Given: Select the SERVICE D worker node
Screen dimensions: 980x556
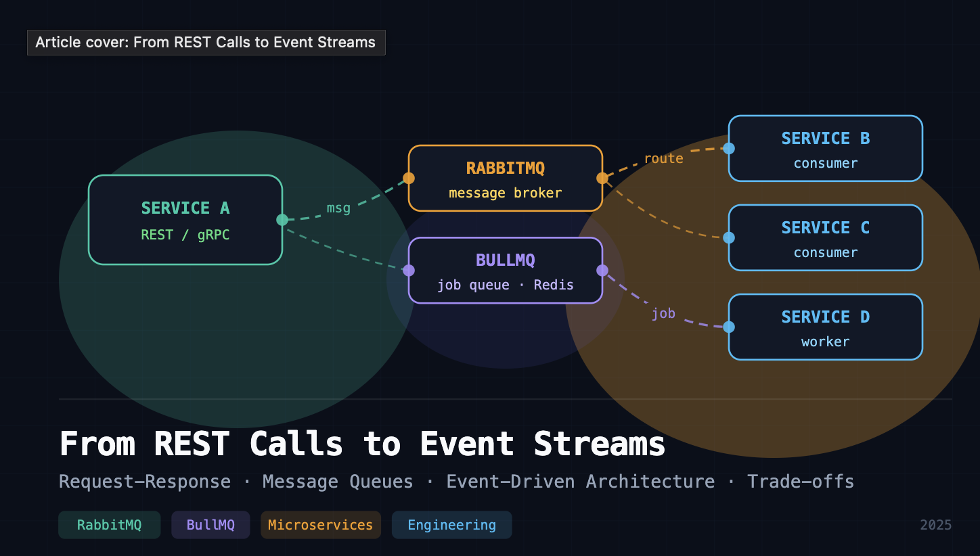Looking at the screenshot, I should [x=826, y=327].
